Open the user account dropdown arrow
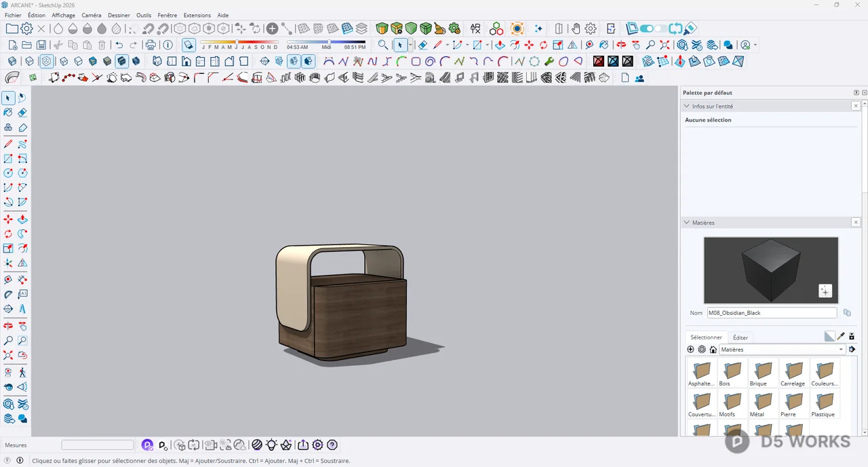 click(755, 45)
